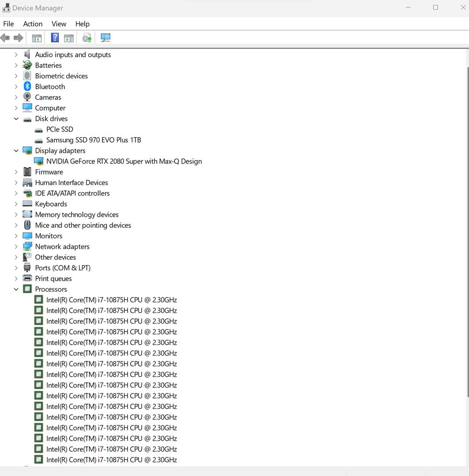Select the Cameras category label

click(x=48, y=97)
